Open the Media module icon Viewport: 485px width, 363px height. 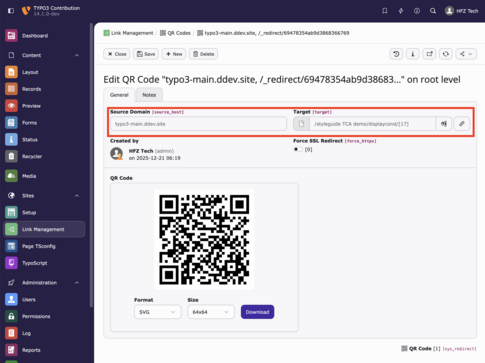(x=11, y=176)
